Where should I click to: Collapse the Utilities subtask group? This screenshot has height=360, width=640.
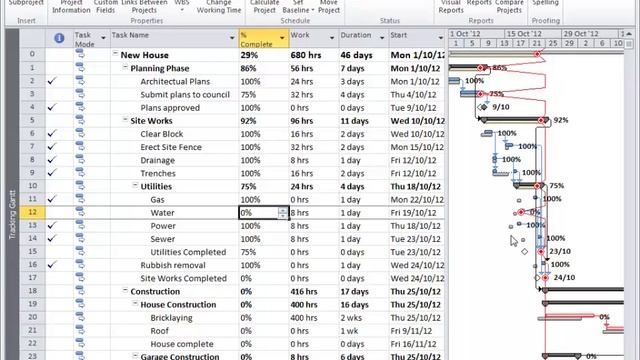(135, 185)
